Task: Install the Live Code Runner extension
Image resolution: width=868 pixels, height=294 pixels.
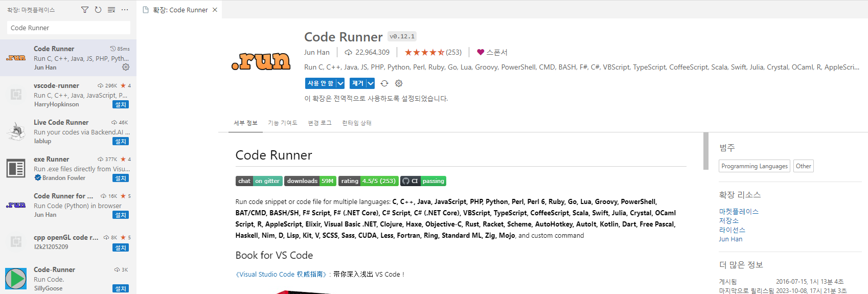Action: pos(121,141)
